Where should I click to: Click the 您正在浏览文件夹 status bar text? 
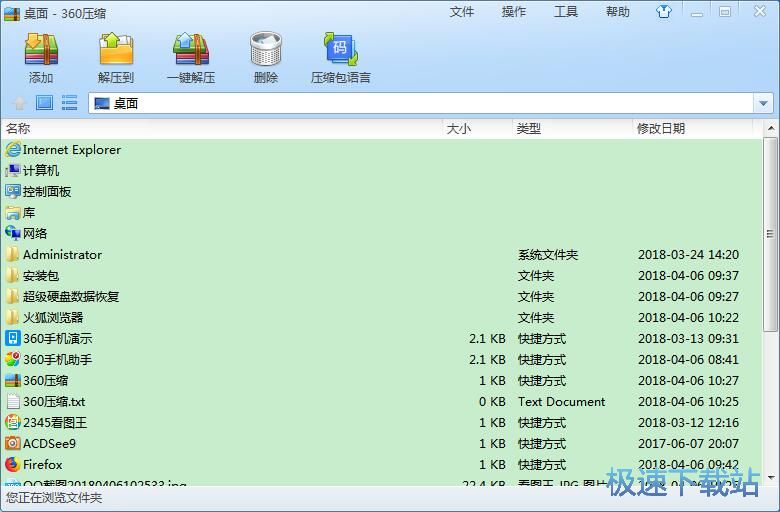coord(54,498)
